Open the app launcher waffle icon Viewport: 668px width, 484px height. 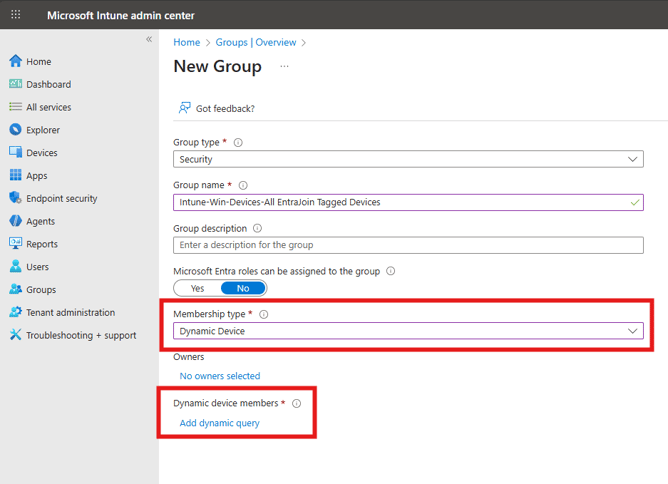point(15,15)
